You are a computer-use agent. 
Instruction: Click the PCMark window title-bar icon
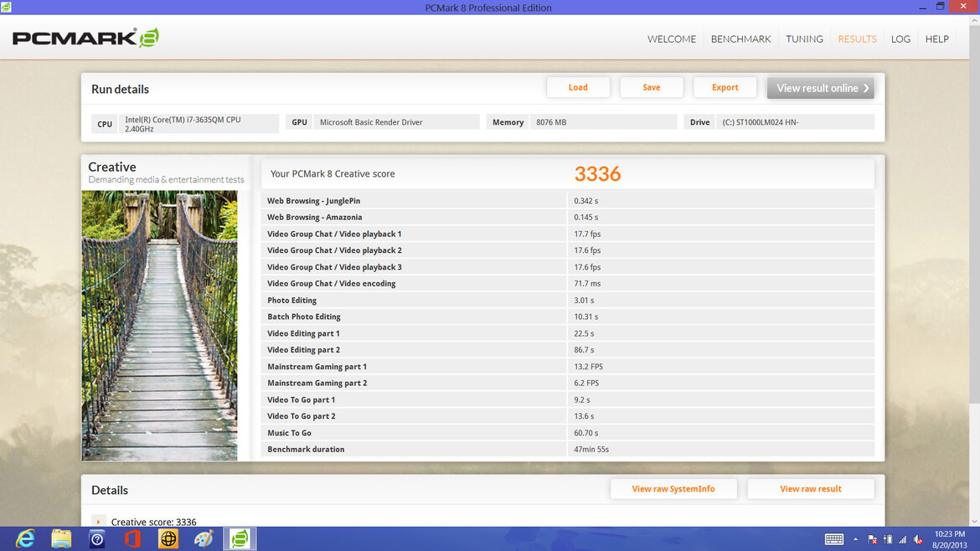6,7
